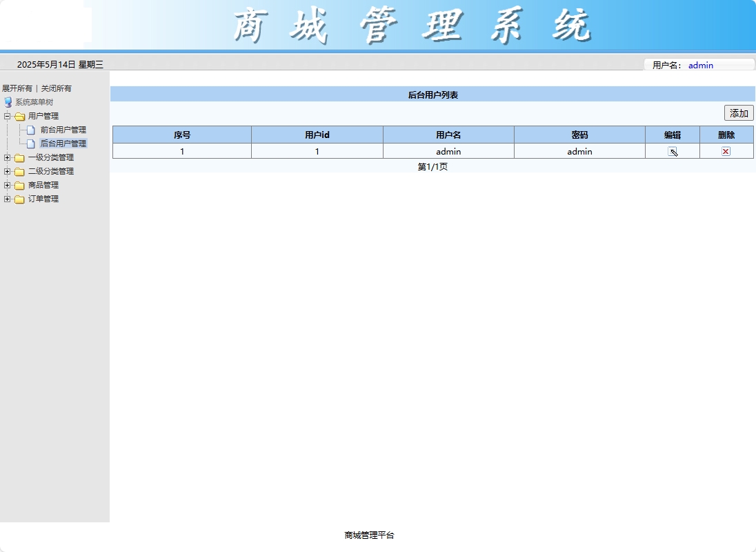Screen dimensions: 756x552
Task: Collapse the 用户管理 tree node
Action: coord(6,116)
